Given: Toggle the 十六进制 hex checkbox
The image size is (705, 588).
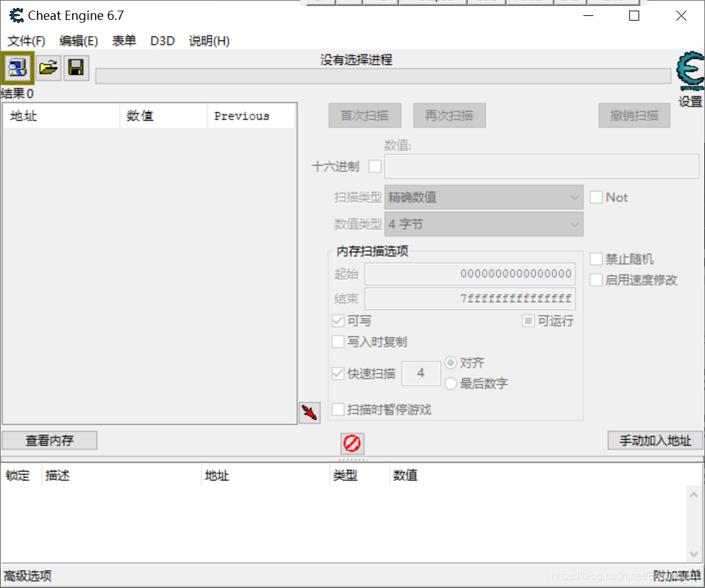Looking at the screenshot, I should tap(375, 166).
